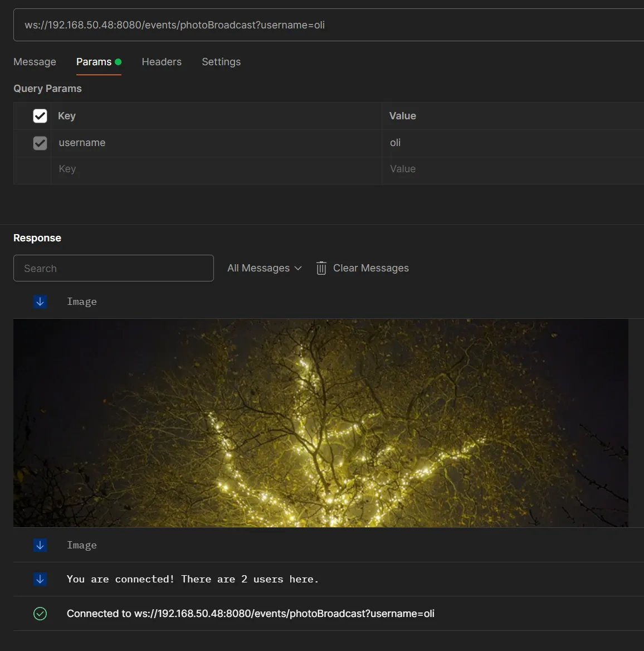Screen dimensions: 644x651
Task: Toggle the select-all checkbox in Key header
Action: [40, 116]
